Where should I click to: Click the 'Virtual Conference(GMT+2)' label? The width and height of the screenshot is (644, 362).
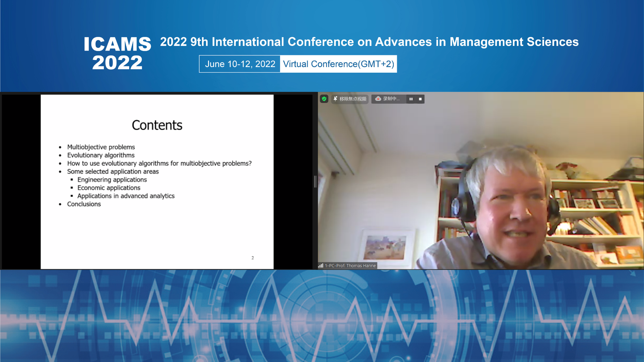click(338, 64)
